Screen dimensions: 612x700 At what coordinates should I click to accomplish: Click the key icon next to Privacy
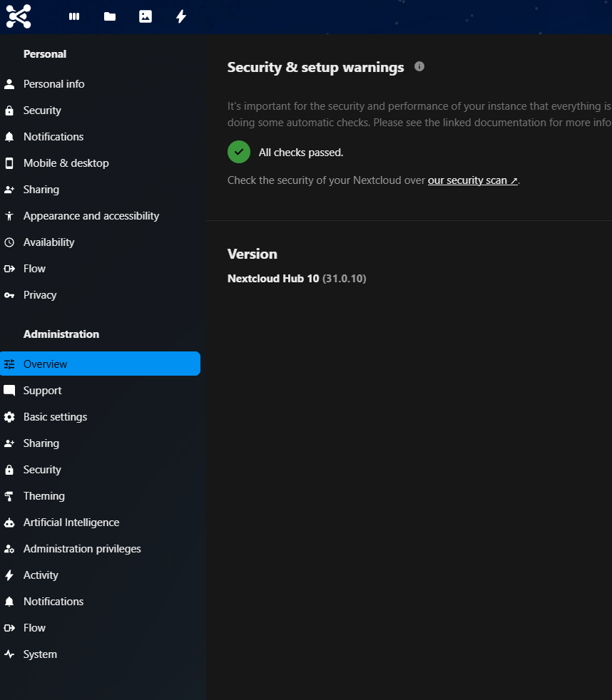point(9,295)
